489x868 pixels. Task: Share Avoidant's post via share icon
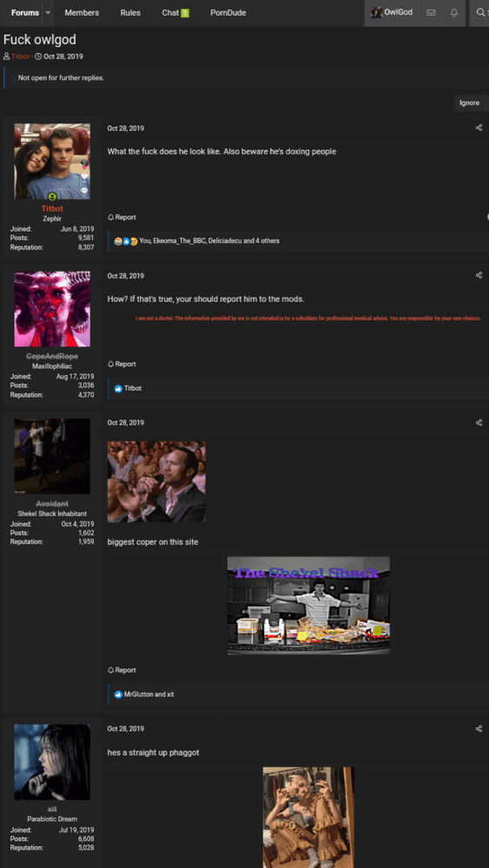tap(479, 423)
